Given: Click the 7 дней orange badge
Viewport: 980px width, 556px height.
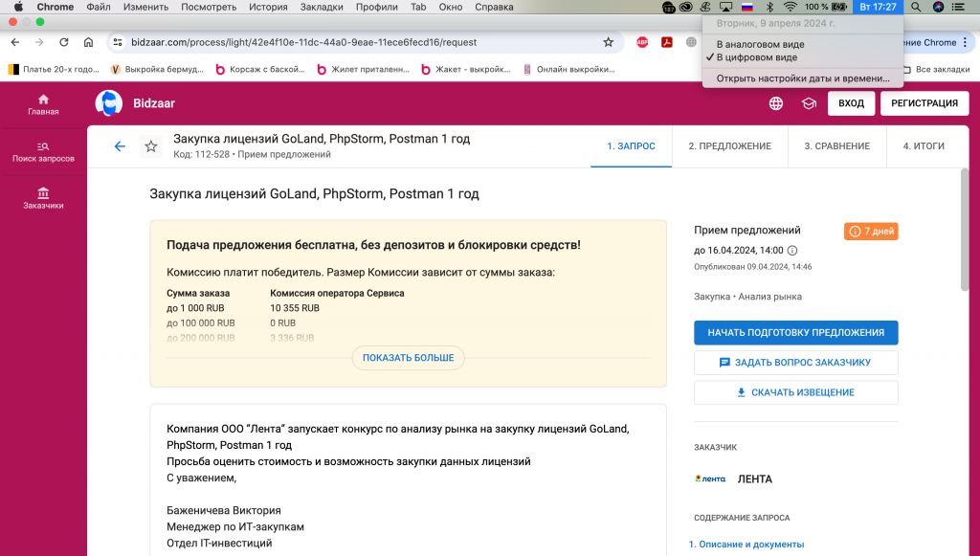Looking at the screenshot, I should click(x=871, y=232).
